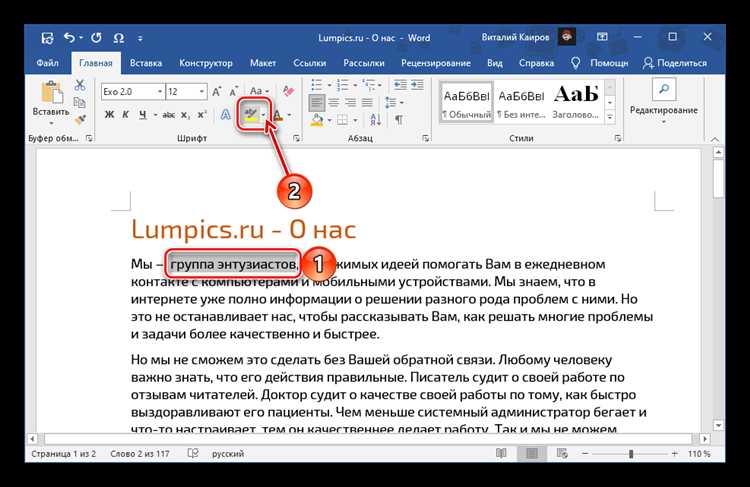The image size is (750, 487).
Task: Apply the text highlight color marker
Action: click(x=250, y=114)
